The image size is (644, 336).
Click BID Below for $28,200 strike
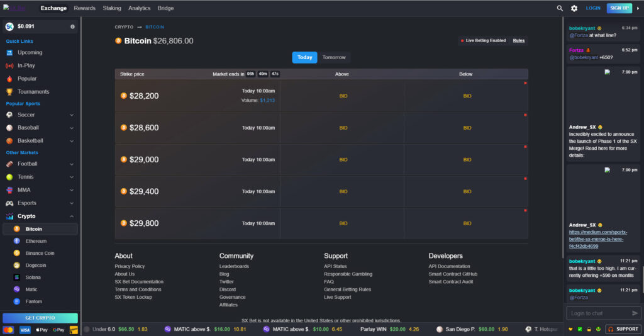467,96
